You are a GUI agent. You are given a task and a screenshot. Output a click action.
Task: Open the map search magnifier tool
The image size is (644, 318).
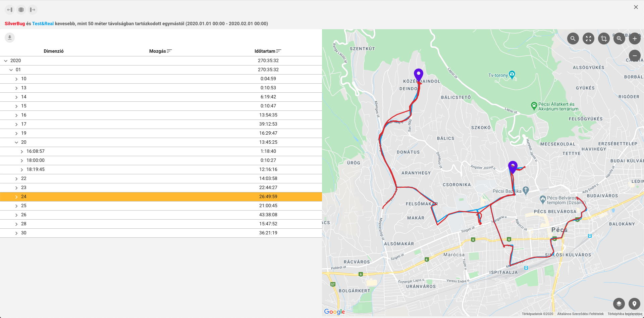(x=573, y=39)
